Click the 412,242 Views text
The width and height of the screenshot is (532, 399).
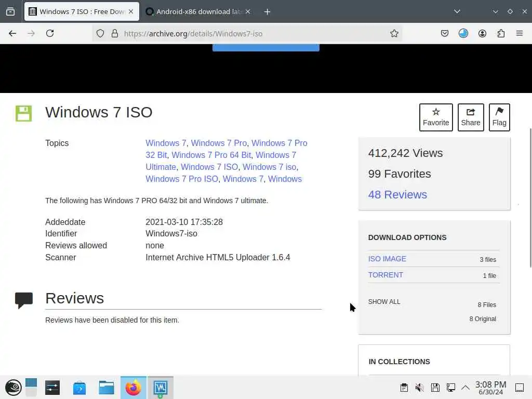click(405, 153)
